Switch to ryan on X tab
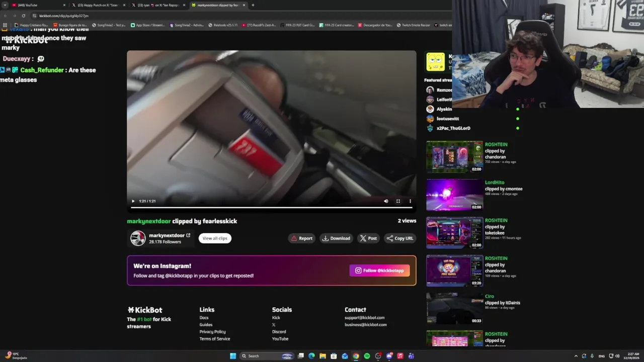This screenshot has height=362, width=644. click(x=157, y=5)
